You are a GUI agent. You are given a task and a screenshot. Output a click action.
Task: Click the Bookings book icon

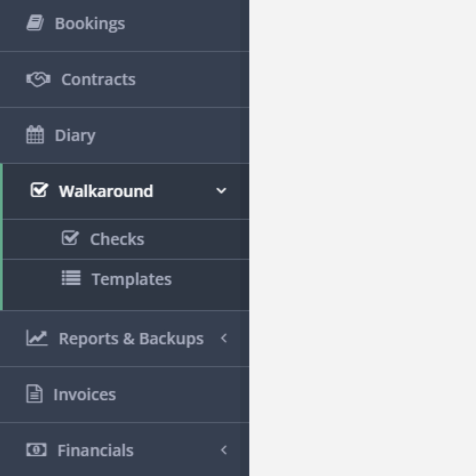pyautogui.click(x=35, y=23)
